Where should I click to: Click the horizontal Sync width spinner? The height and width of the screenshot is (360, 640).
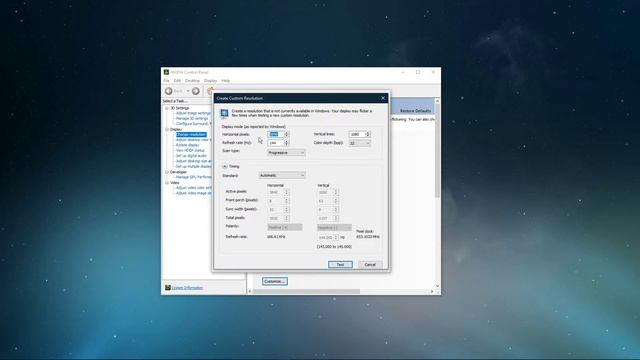pyautogui.click(x=287, y=209)
